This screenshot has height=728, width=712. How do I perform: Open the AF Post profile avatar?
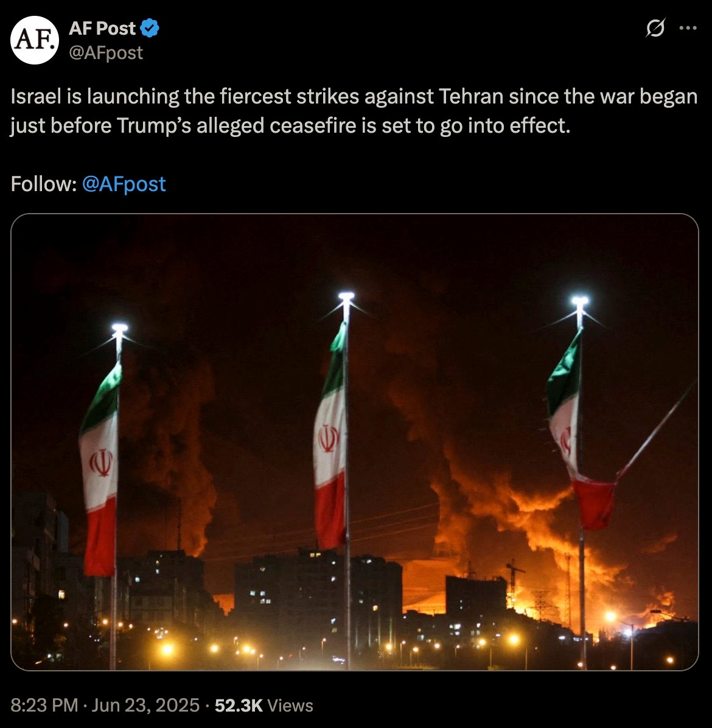(35, 40)
